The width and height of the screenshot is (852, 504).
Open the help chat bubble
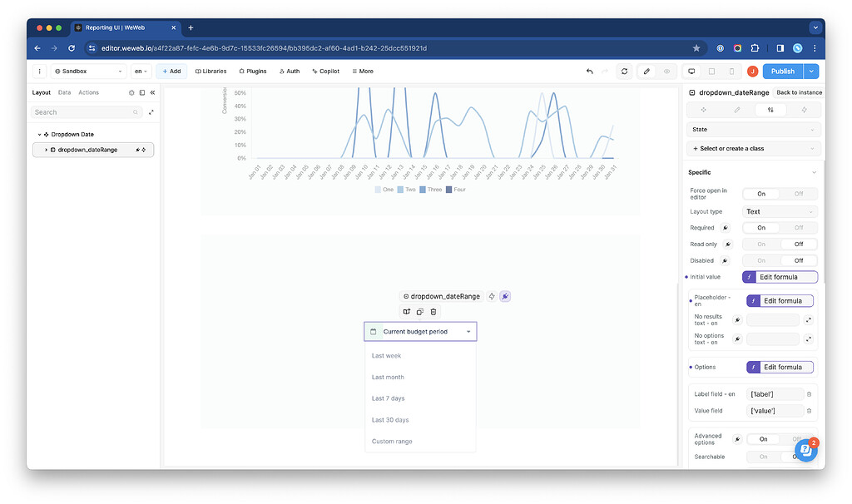pos(805,450)
